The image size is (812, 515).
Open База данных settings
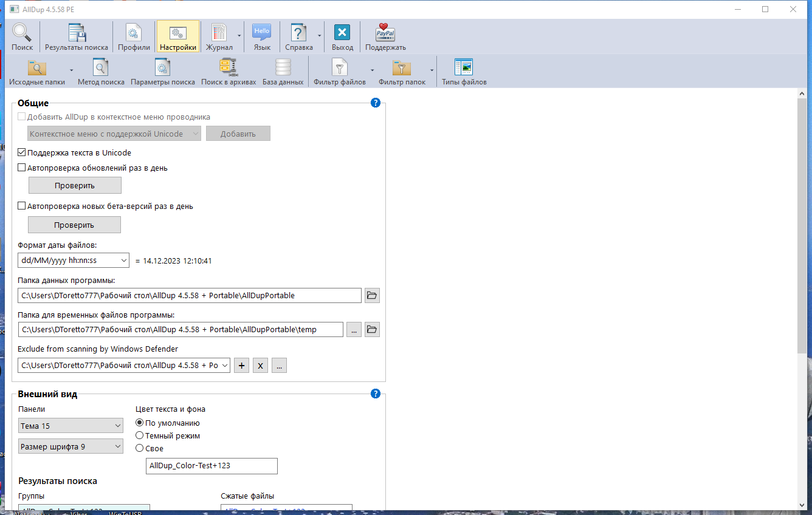(x=283, y=72)
